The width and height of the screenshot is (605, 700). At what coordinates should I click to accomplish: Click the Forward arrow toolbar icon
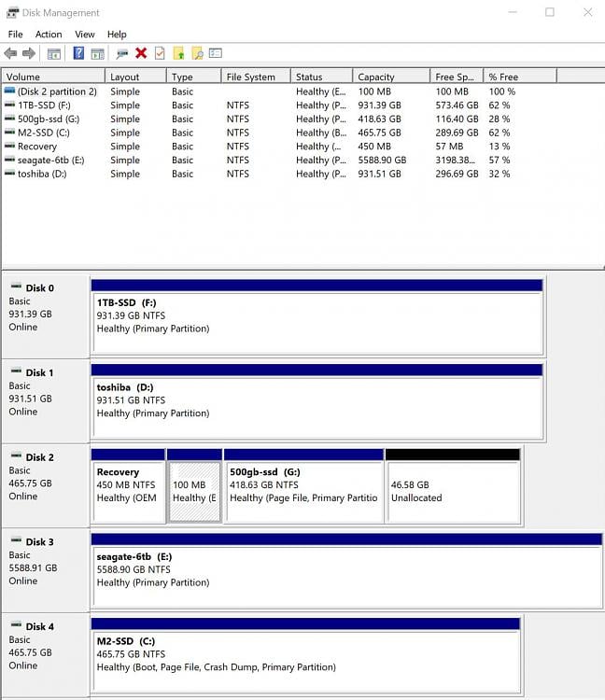tap(29, 53)
